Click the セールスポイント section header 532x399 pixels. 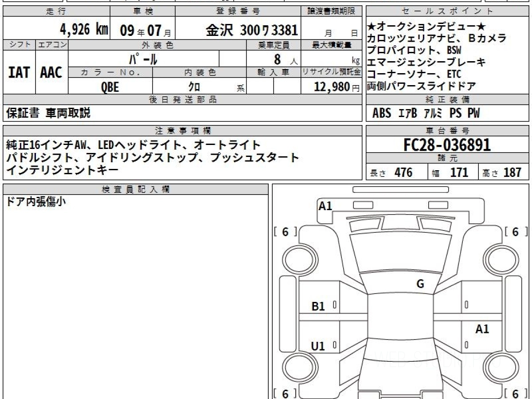pyautogui.click(x=447, y=12)
